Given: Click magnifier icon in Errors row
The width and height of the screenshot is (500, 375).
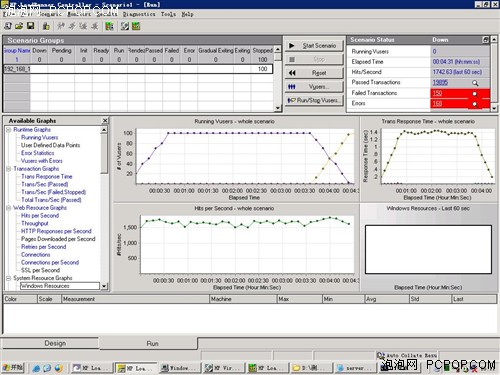Looking at the screenshot, I should [475, 104].
